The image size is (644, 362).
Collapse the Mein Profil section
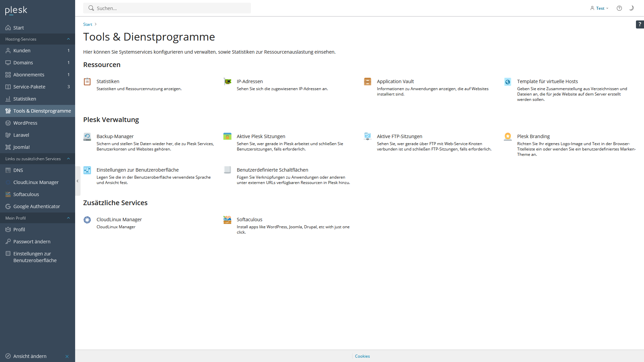68,218
